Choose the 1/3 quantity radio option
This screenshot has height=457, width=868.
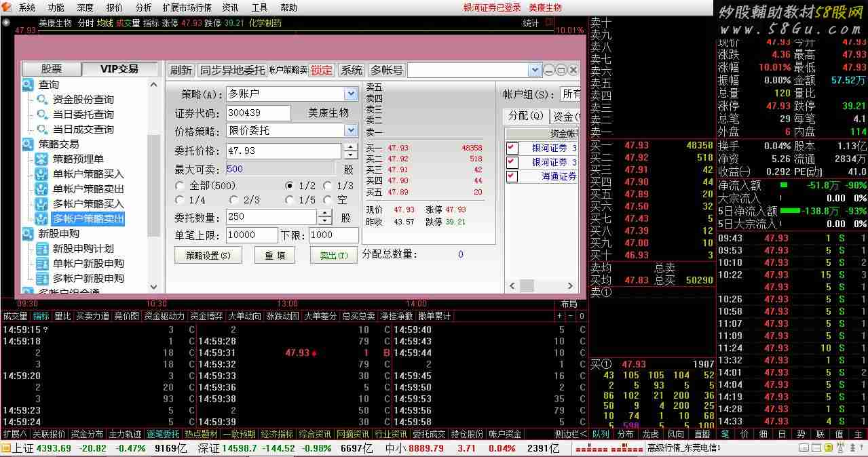click(x=328, y=186)
